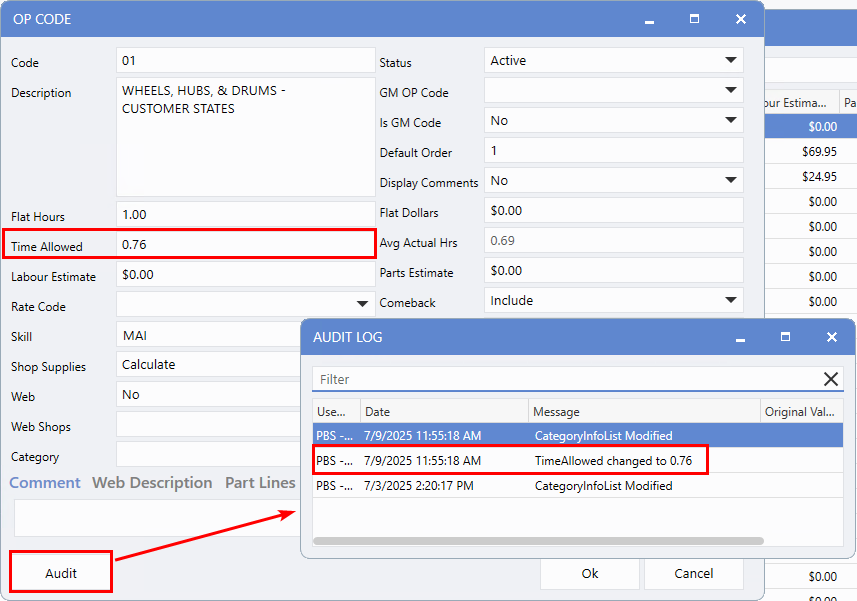Open the Display Comments dropdown
Screen dimensions: 857x601
click(731, 181)
